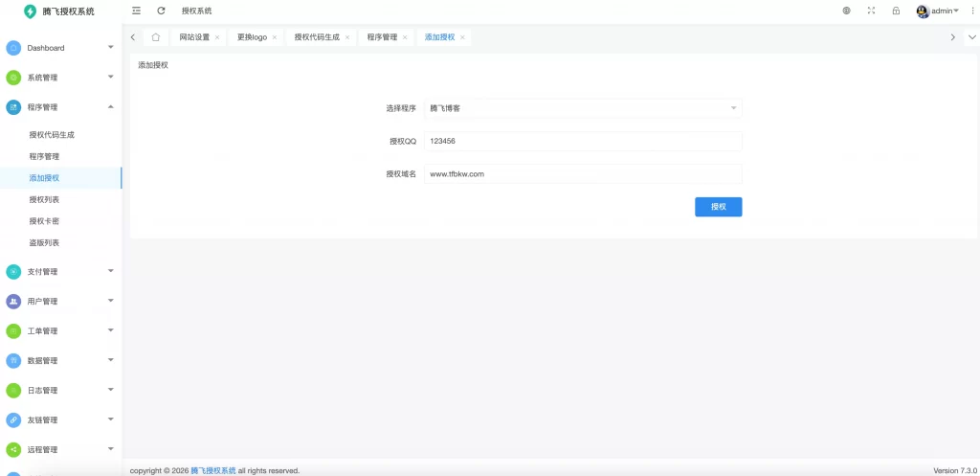
Task: Click the globe language icon
Action: (846, 11)
